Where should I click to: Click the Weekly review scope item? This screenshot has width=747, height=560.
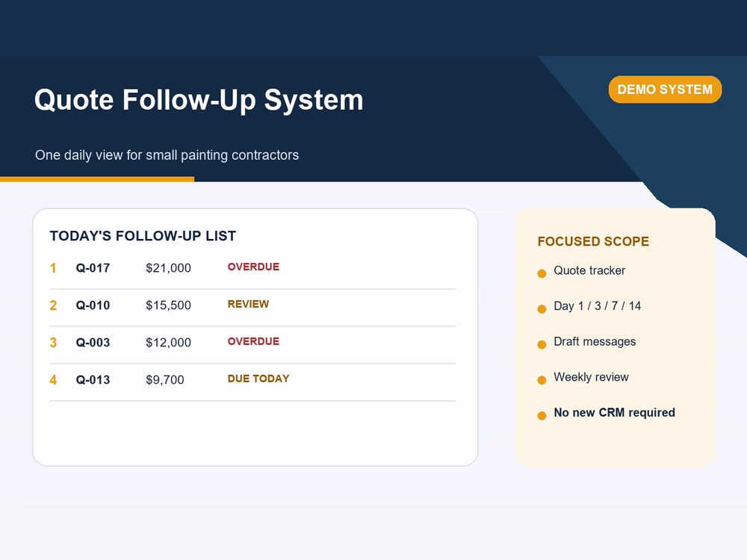(591, 377)
